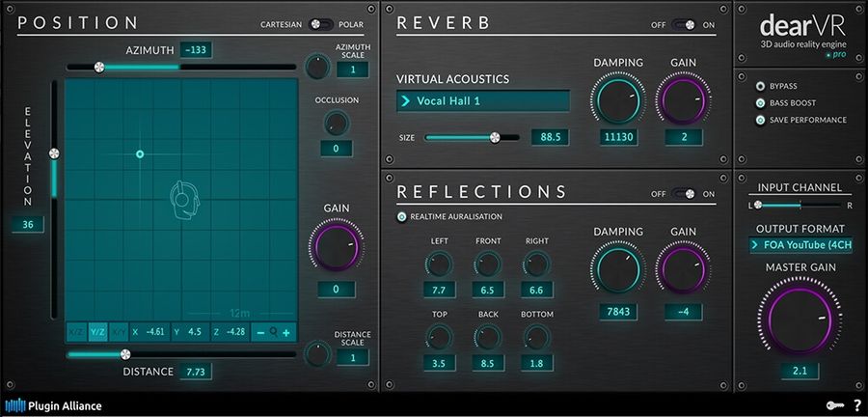
Task: Open help with the question mark
Action: pyautogui.click(x=857, y=405)
